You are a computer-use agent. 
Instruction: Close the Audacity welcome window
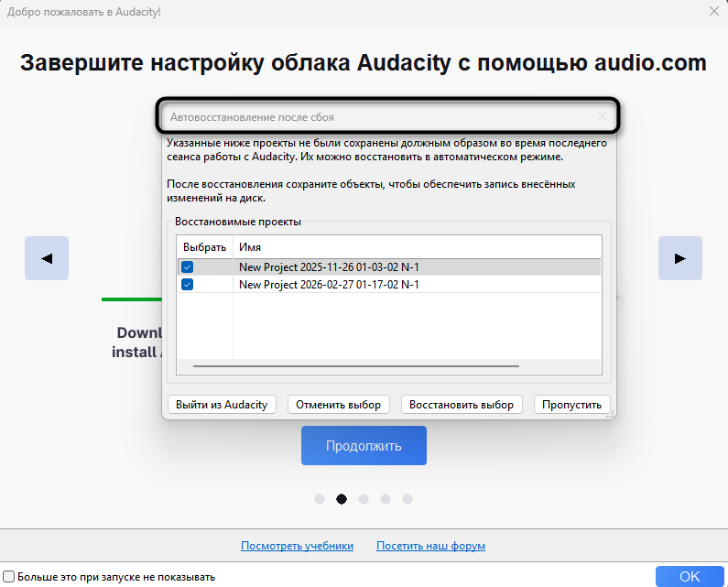[714, 12]
